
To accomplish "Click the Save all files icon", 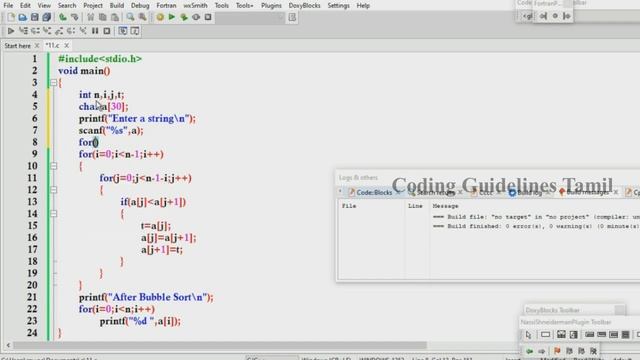I will click(47, 17).
